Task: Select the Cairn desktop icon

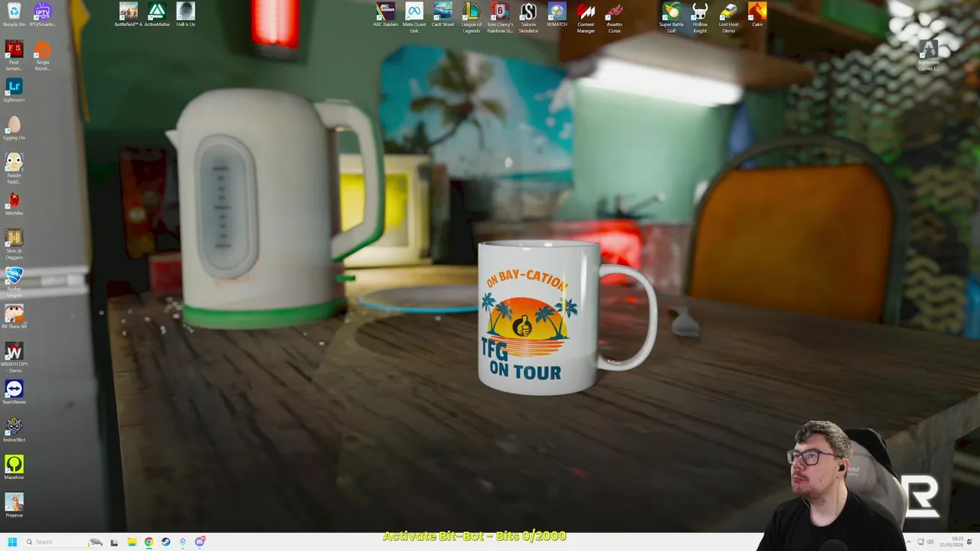Action: click(757, 15)
